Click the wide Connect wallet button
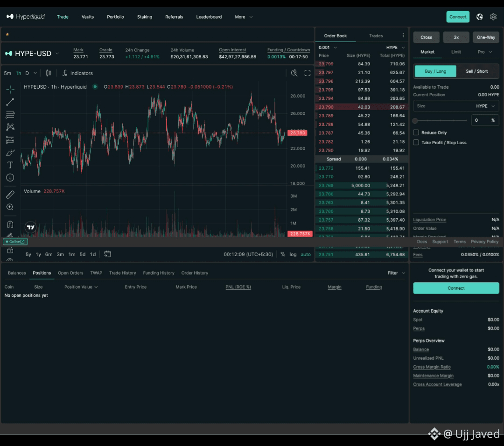This screenshot has height=446, width=504. pyautogui.click(x=456, y=288)
